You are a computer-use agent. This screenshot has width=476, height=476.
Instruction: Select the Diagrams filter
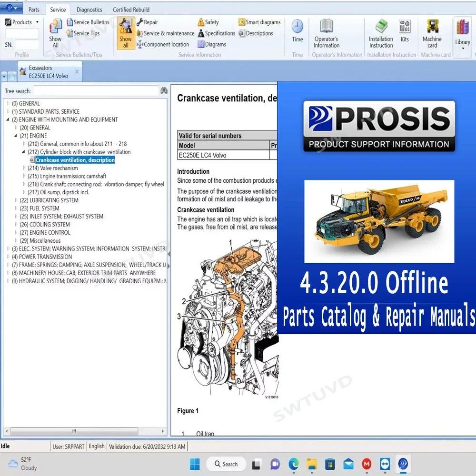[x=212, y=44]
